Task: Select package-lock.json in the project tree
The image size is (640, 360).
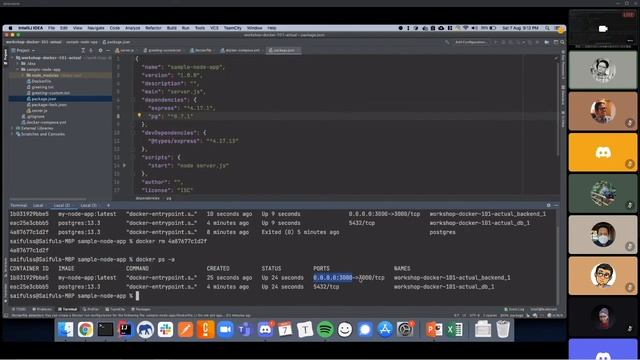Action: (49, 105)
